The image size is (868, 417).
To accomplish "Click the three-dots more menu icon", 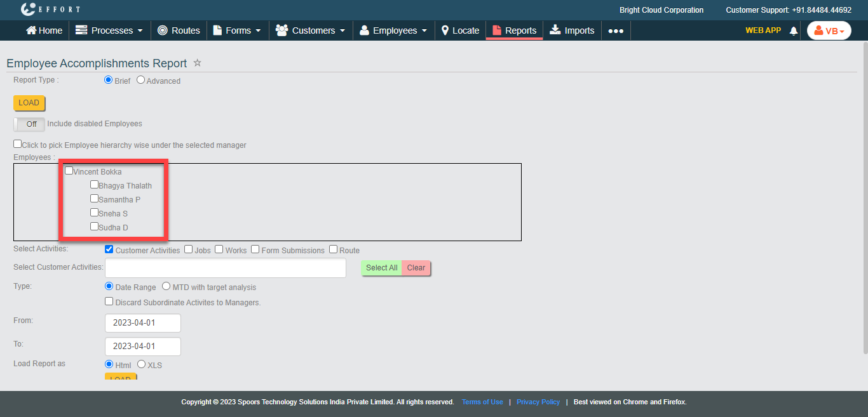I will click(615, 30).
